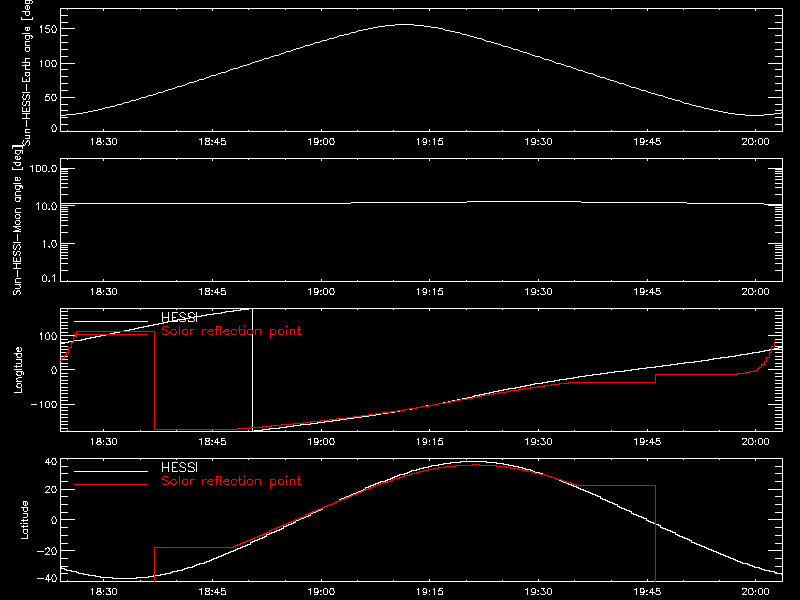Select 'Solar reflection point' legend in Longitude plot
800x600 pixels.
coord(231,331)
